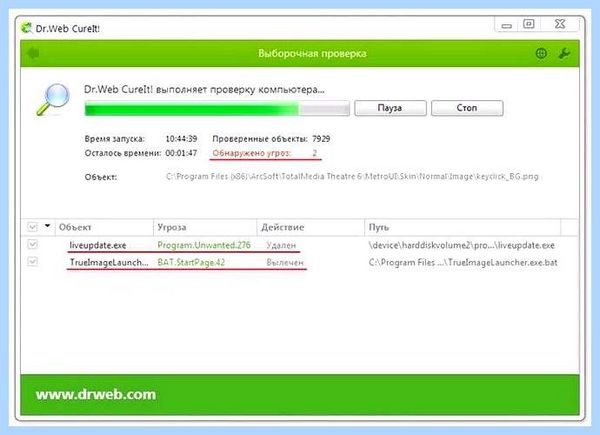Click the scanned object file path

pos(352,176)
